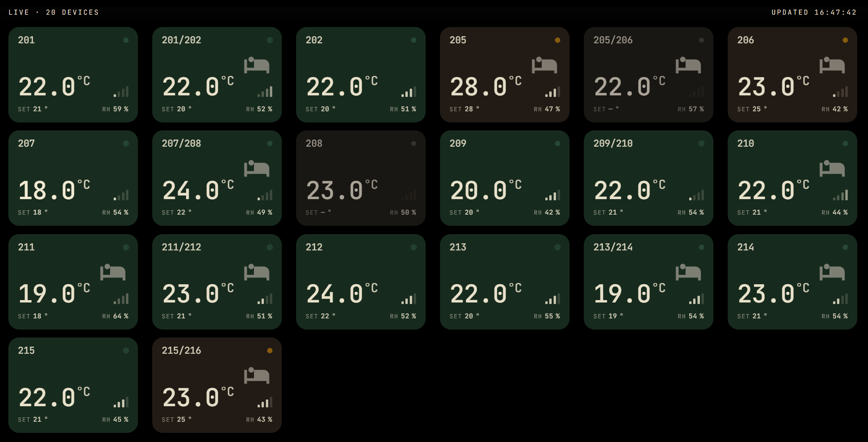Click the 18.0 °C reading on card 207
The width and height of the screenshot is (868, 442).
[54, 190]
